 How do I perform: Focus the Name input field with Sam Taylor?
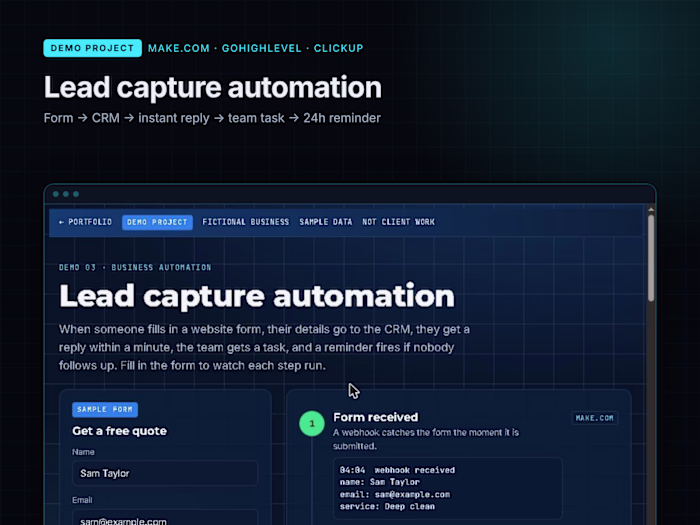coord(165,473)
